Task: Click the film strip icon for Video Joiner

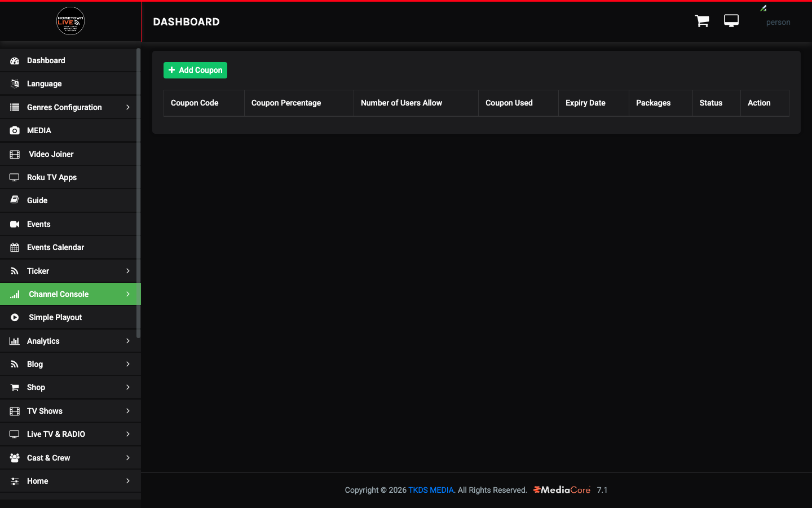Action: (x=15, y=154)
